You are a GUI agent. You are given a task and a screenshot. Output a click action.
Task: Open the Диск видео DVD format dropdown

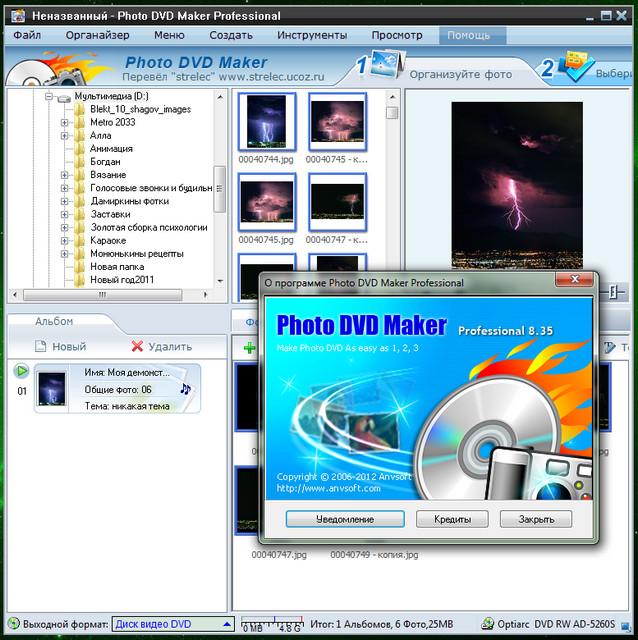[x=173, y=624]
